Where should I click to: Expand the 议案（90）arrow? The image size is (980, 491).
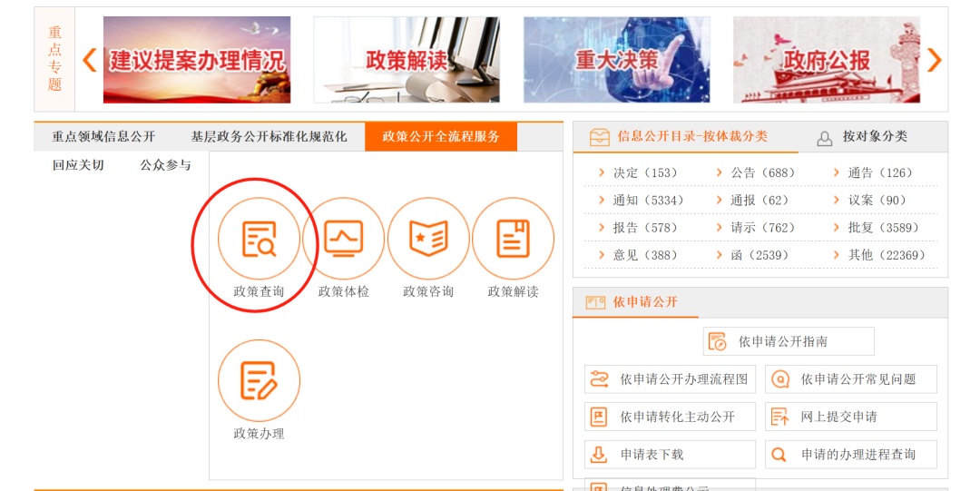click(837, 201)
